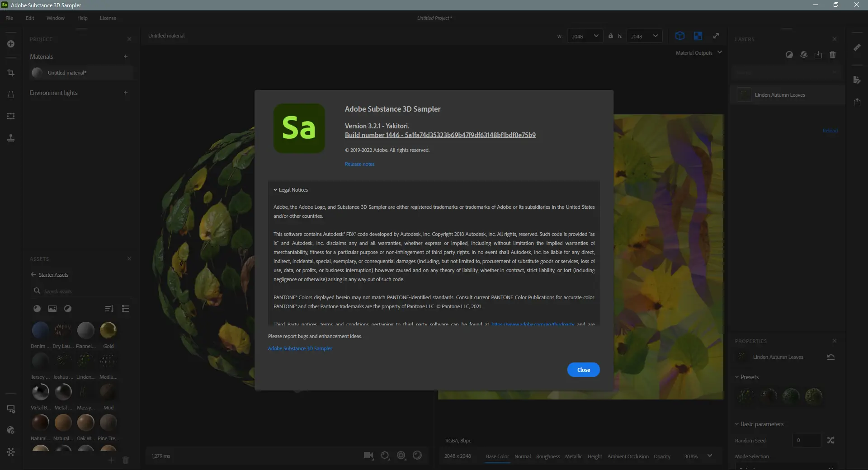This screenshot has width=868, height=470.
Task: Click the add new layer plus icon in left sidebar
Action: coord(11,44)
